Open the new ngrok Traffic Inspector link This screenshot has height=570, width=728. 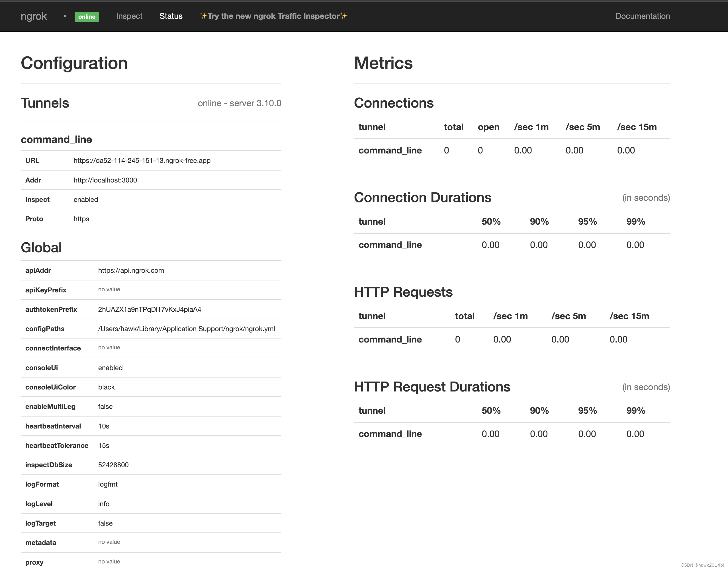tap(273, 16)
